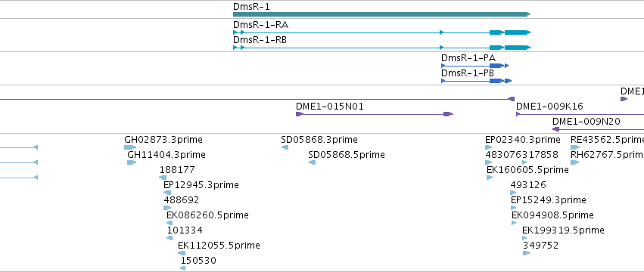
Task: Select the DmsR-1-RB transcript line
Action: [381, 48]
